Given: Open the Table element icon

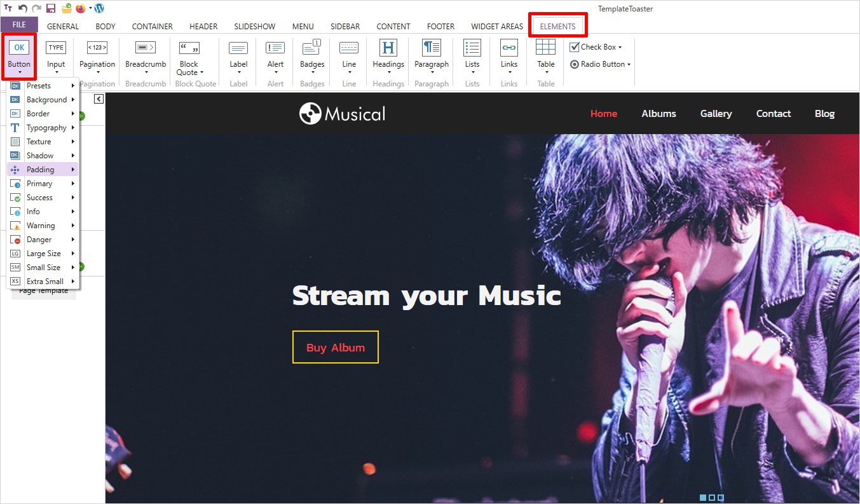Looking at the screenshot, I should (x=545, y=48).
